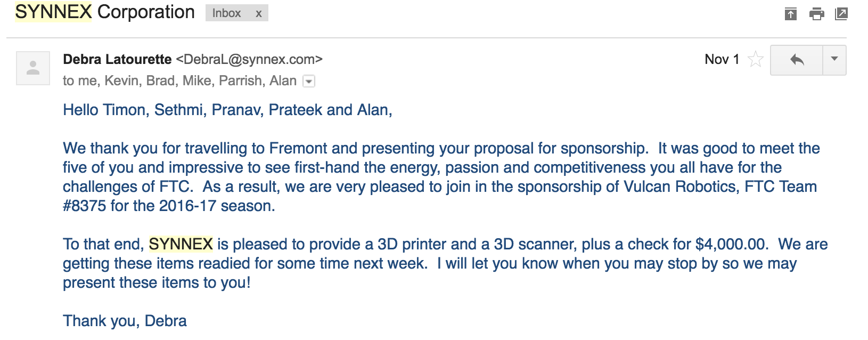Star the message from Debra Latourette

755,59
